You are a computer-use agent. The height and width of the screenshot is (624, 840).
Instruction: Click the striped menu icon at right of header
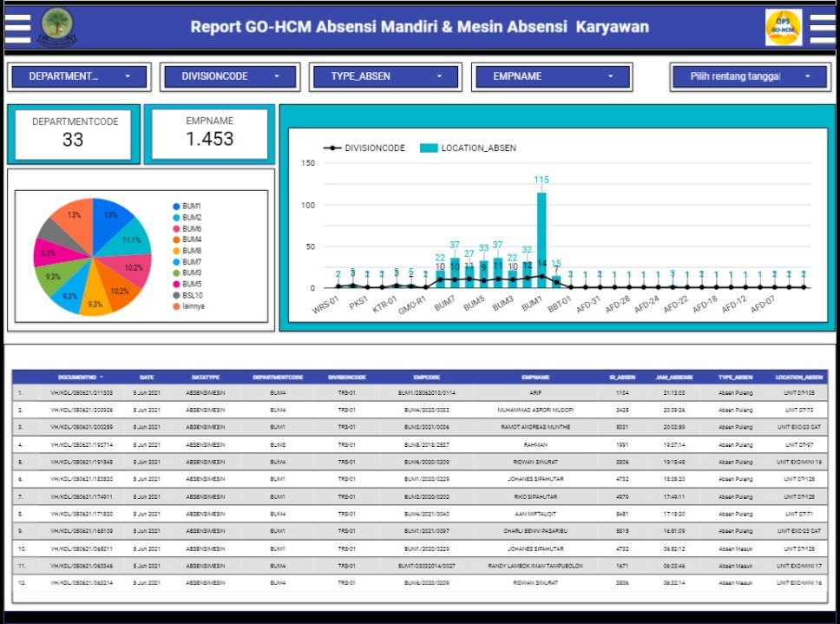pos(822,27)
